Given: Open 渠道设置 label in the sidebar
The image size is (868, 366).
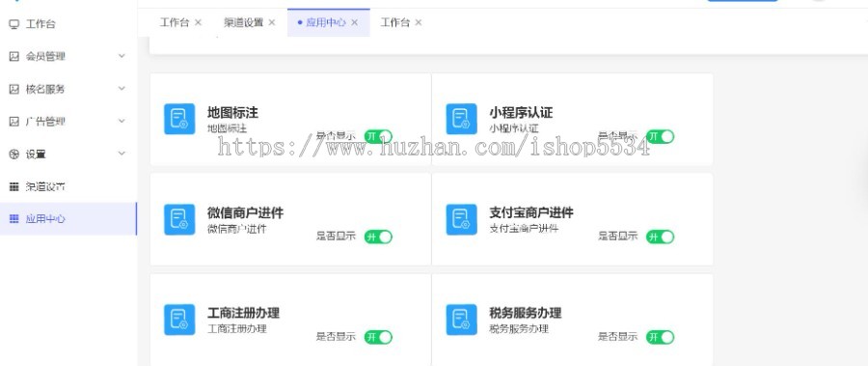Looking at the screenshot, I should 45,187.
